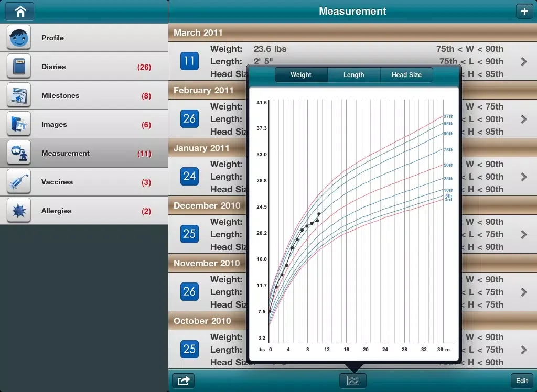Open March 2011 entry details chevron
537x392 pixels.
pos(524,62)
